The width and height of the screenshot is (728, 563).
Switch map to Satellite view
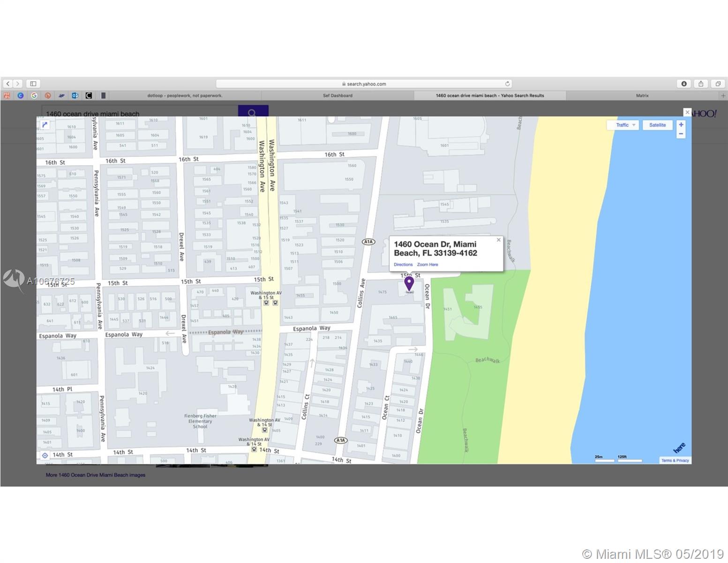point(657,125)
